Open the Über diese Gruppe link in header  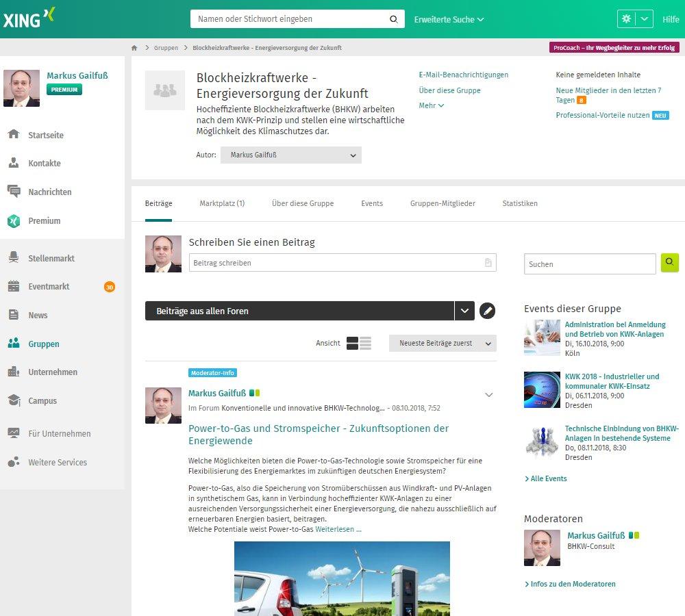(x=449, y=90)
